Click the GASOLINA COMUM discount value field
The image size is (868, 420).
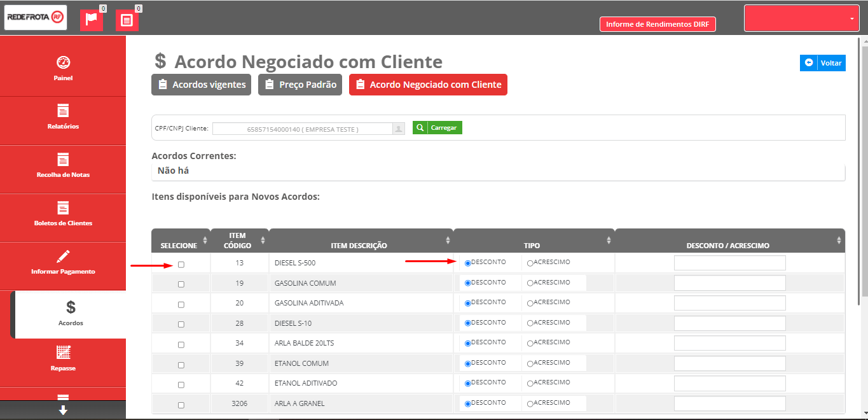tap(730, 283)
